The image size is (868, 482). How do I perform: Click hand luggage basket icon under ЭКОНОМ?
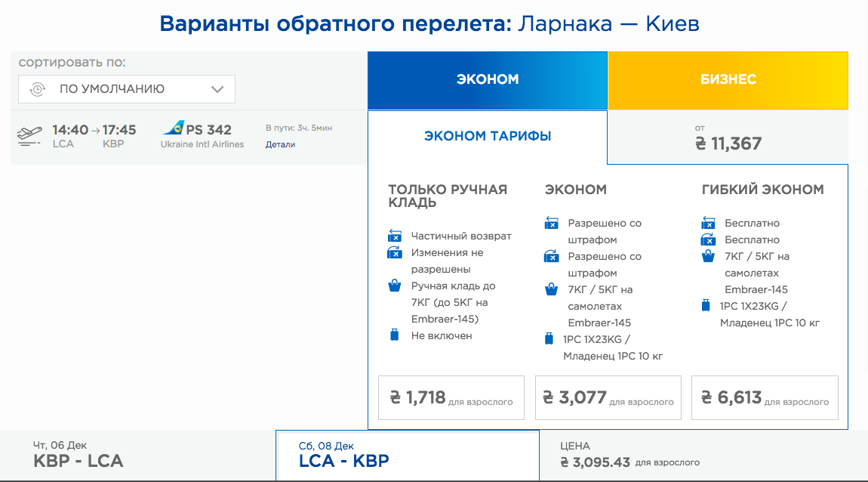pos(551,290)
